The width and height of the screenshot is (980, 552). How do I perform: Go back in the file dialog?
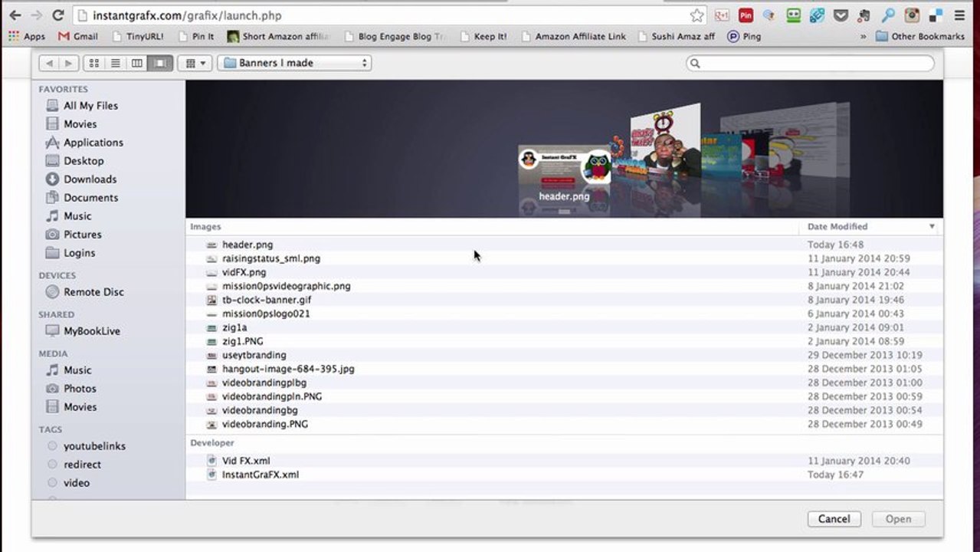click(x=49, y=63)
